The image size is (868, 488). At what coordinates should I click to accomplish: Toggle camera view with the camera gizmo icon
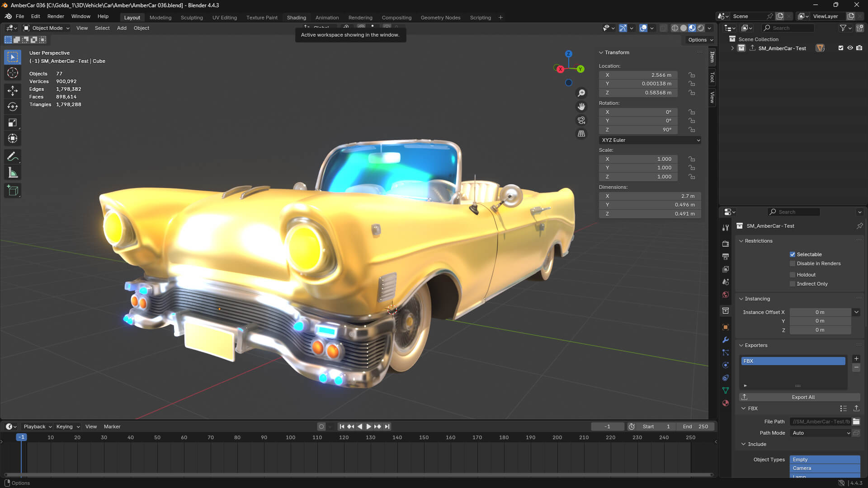581,120
